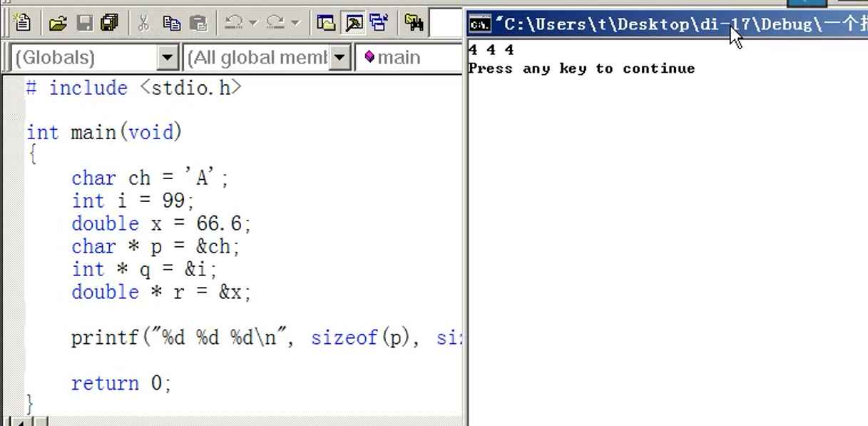Save the current file with floppy icon
The height and width of the screenshot is (426, 868).
coord(84,24)
